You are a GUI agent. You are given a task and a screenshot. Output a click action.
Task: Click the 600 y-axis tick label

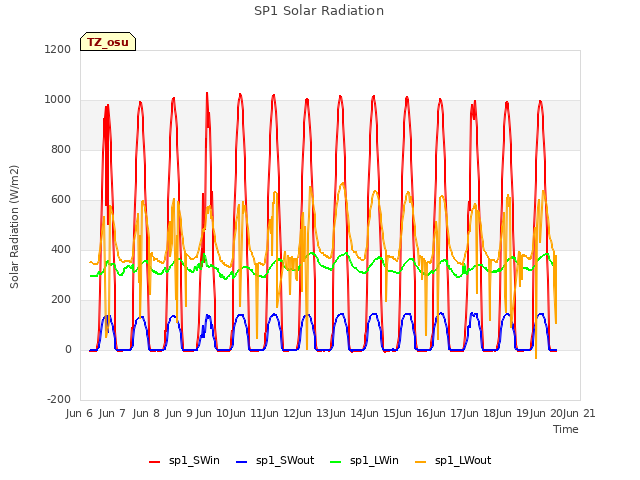pyautogui.click(x=61, y=199)
